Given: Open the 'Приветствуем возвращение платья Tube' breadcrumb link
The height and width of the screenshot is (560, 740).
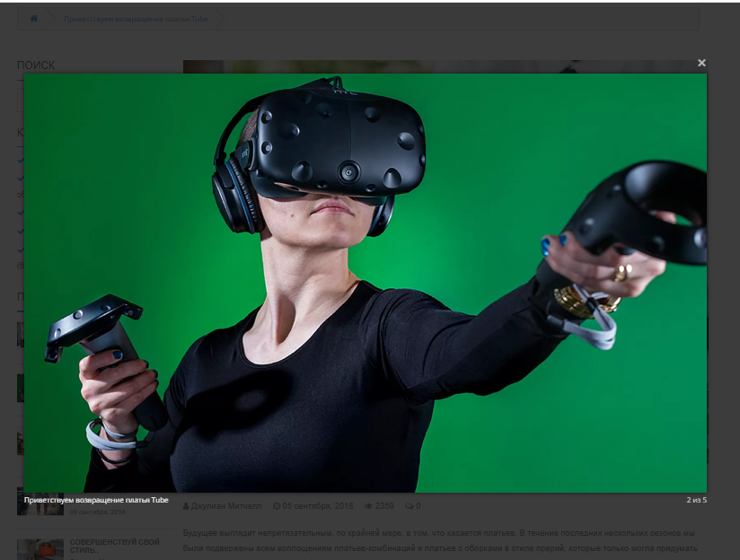Looking at the screenshot, I should [135, 18].
